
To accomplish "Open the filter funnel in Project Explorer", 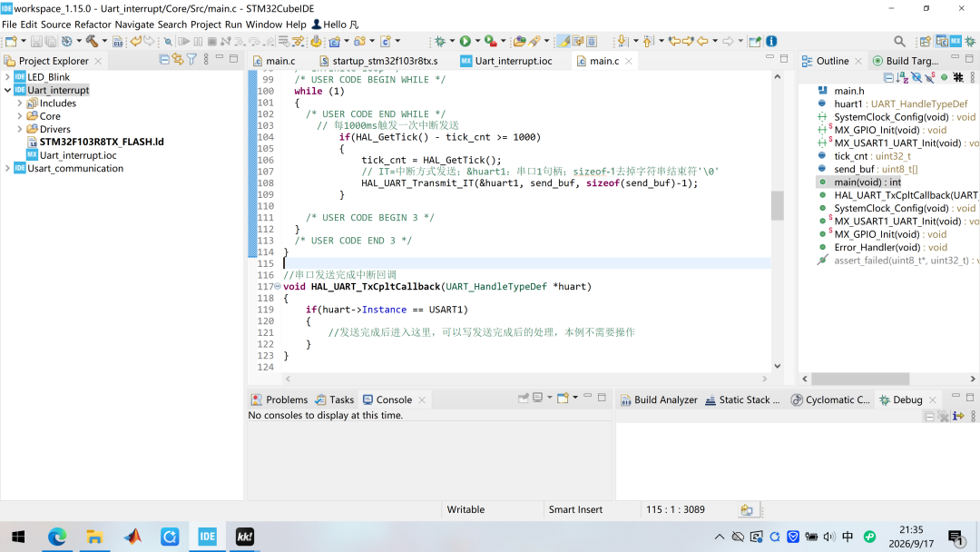I will click(x=191, y=59).
